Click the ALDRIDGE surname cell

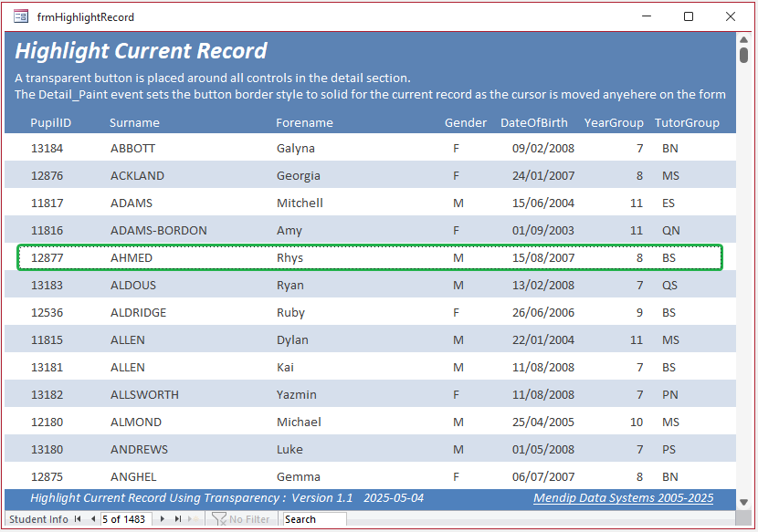pos(138,313)
